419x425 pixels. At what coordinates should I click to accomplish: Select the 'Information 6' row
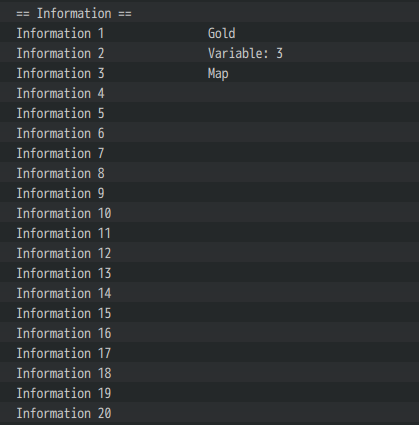tap(209, 132)
